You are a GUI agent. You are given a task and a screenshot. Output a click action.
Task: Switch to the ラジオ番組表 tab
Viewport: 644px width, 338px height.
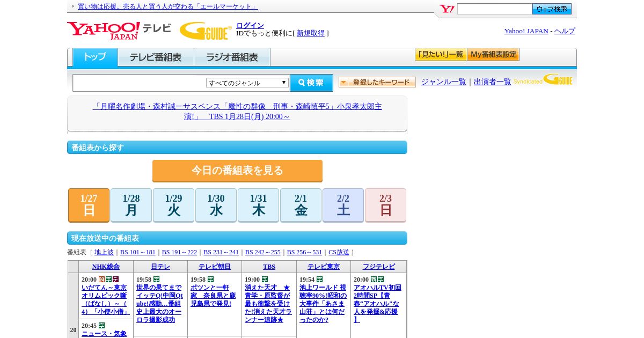click(232, 57)
